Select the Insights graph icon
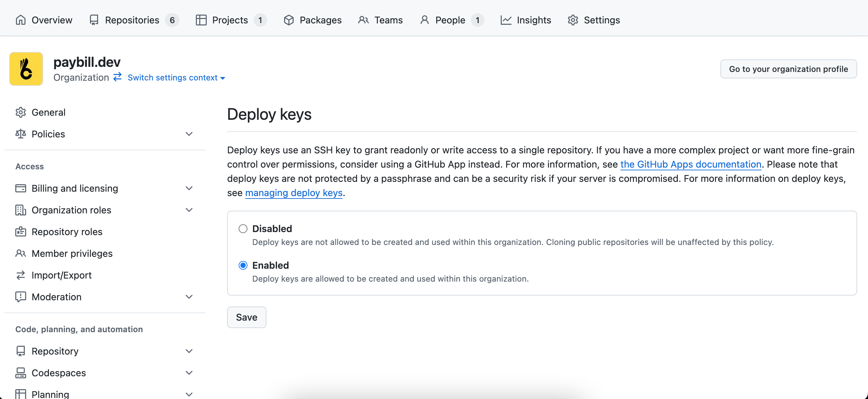This screenshot has width=868, height=399. coord(506,20)
